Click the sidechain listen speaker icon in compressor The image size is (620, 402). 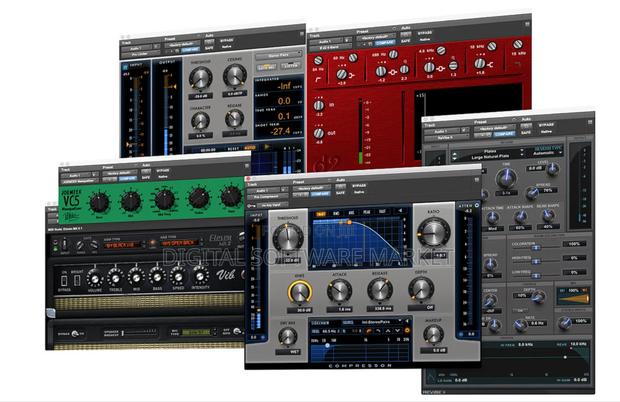[406, 321]
